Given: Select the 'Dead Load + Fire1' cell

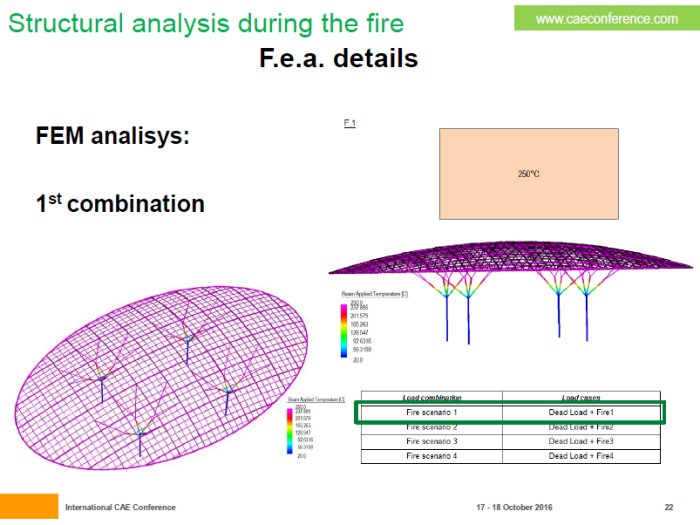Looking at the screenshot, I should pyautogui.click(x=580, y=412).
